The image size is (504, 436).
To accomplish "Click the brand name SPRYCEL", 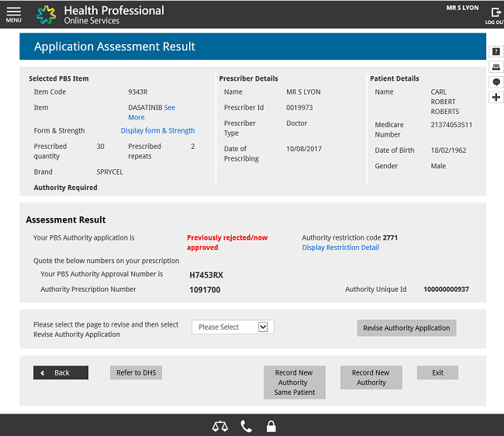I will (109, 172).
